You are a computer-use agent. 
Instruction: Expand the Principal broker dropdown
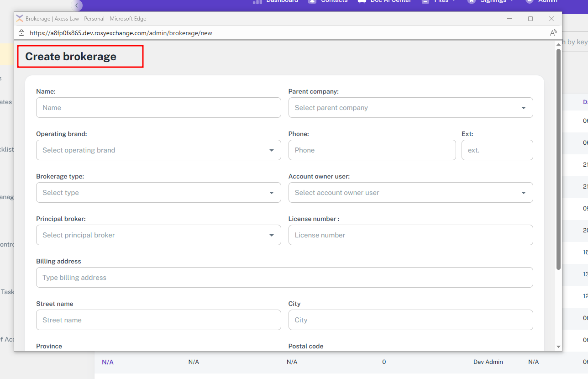coord(158,235)
